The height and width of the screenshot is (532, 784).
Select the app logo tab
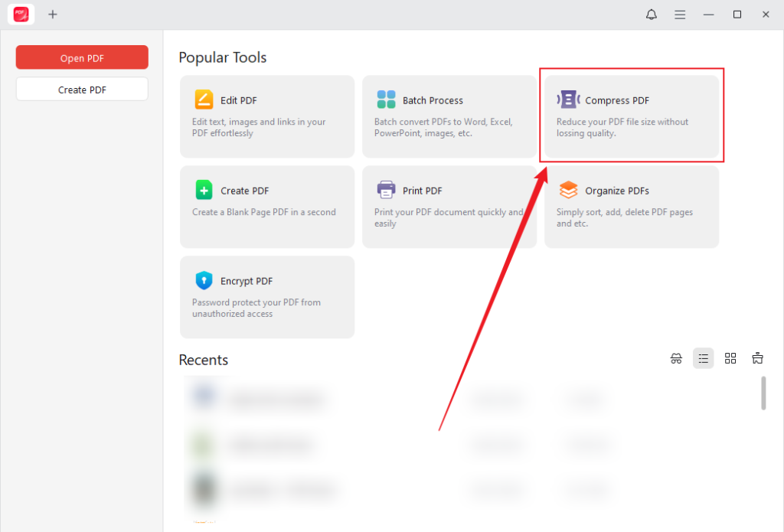pos(20,14)
